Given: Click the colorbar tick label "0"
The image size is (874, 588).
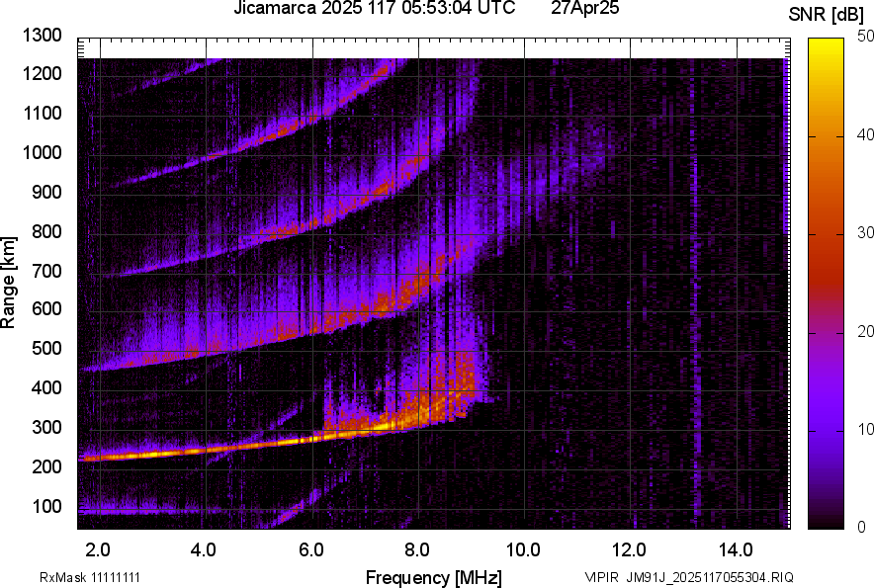Looking at the screenshot, I should pos(862,527).
